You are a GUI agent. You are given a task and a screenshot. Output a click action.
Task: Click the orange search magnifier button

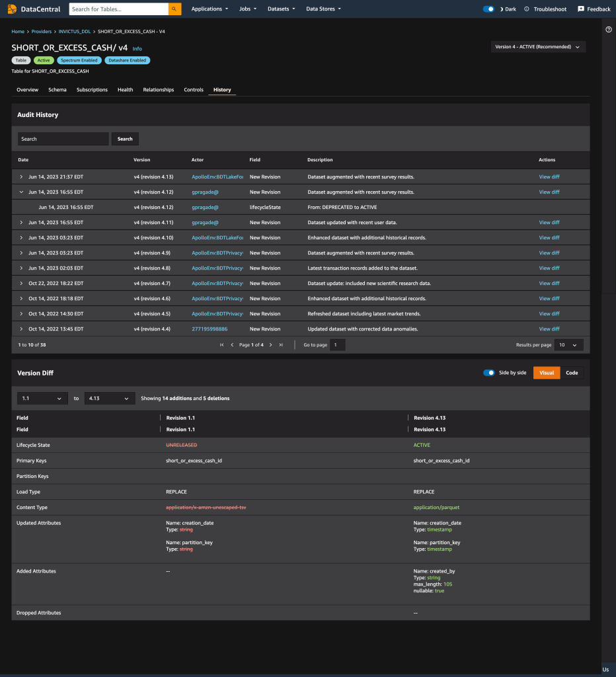(174, 9)
